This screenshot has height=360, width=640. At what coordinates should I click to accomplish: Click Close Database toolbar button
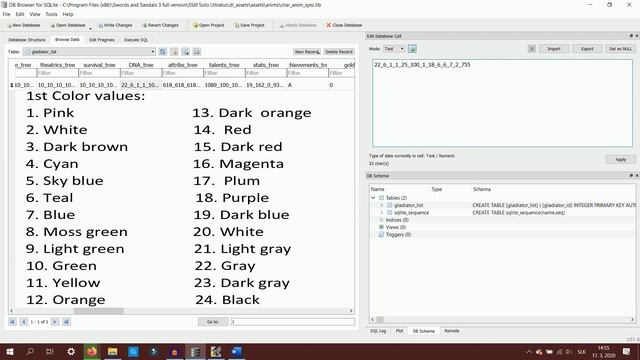(344, 25)
